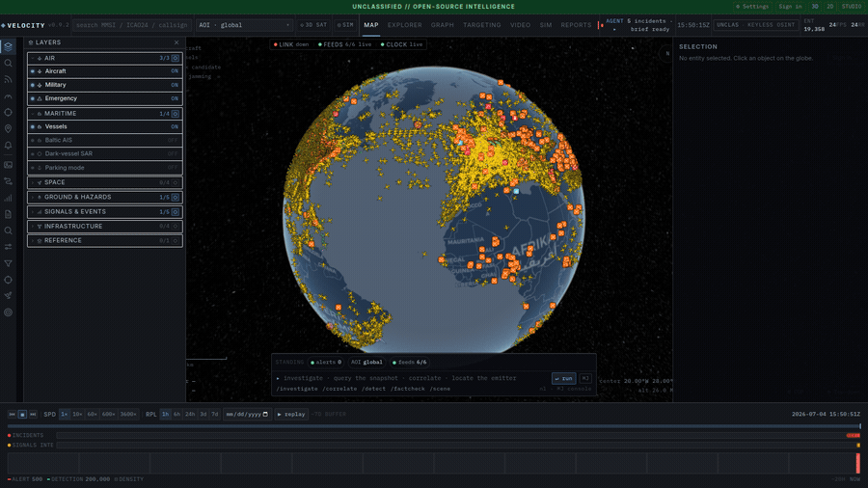Click the satellite sidebar icon

point(9,295)
